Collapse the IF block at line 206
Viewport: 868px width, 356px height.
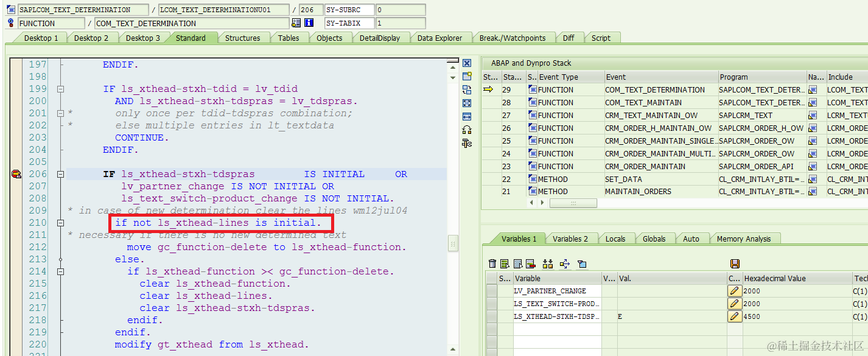(x=60, y=175)
